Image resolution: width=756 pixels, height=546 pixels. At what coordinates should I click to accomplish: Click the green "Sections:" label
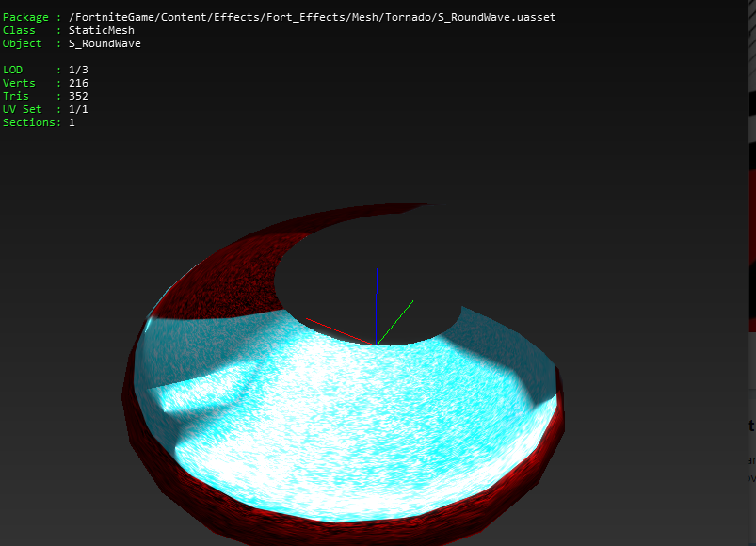(32, 122)
